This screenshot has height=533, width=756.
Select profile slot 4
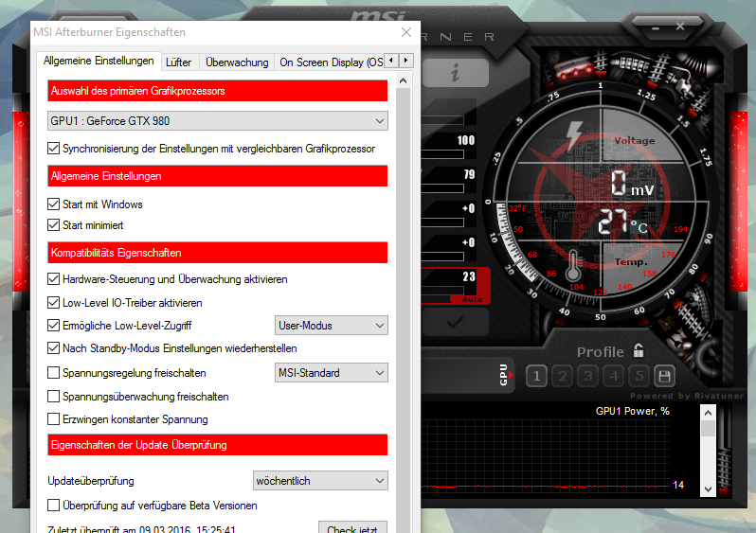(x=614, y=377)
